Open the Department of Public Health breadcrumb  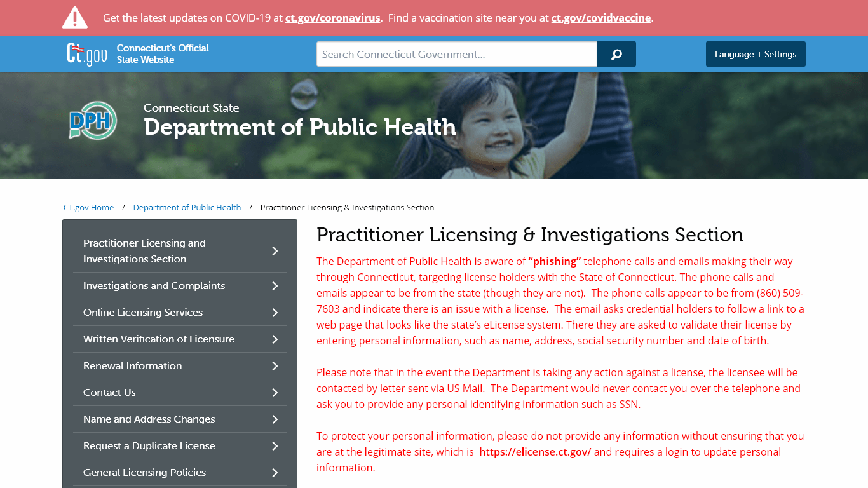click(187, 207)
